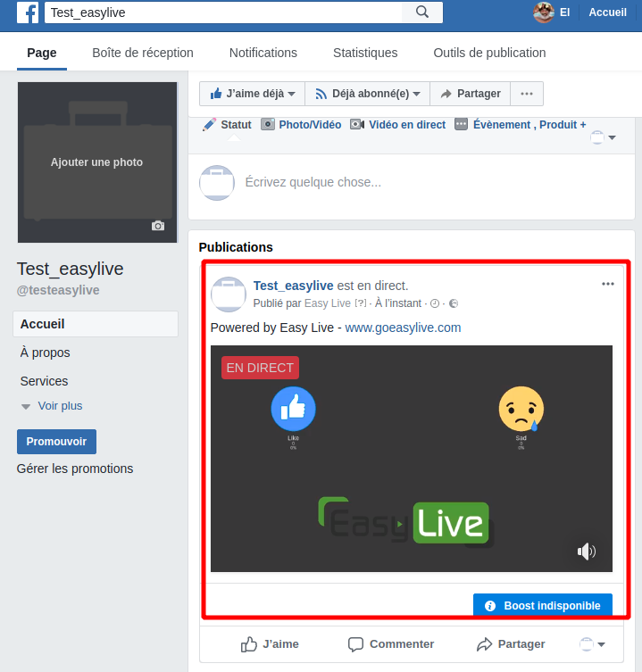Click Commenter under the post
This screenshot has width=642, height=672.
(x=391, y=644)
